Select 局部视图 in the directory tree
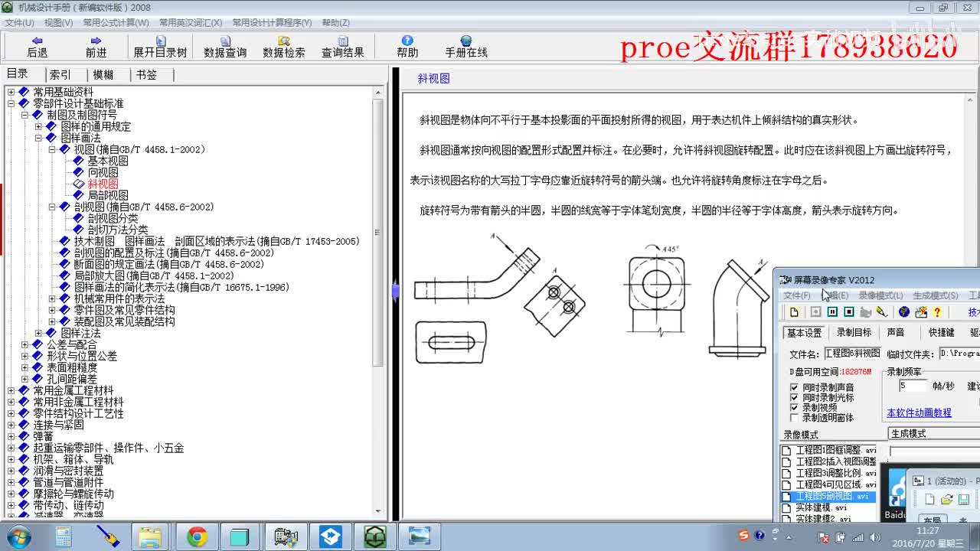The image size is (980, 551). 108,195
